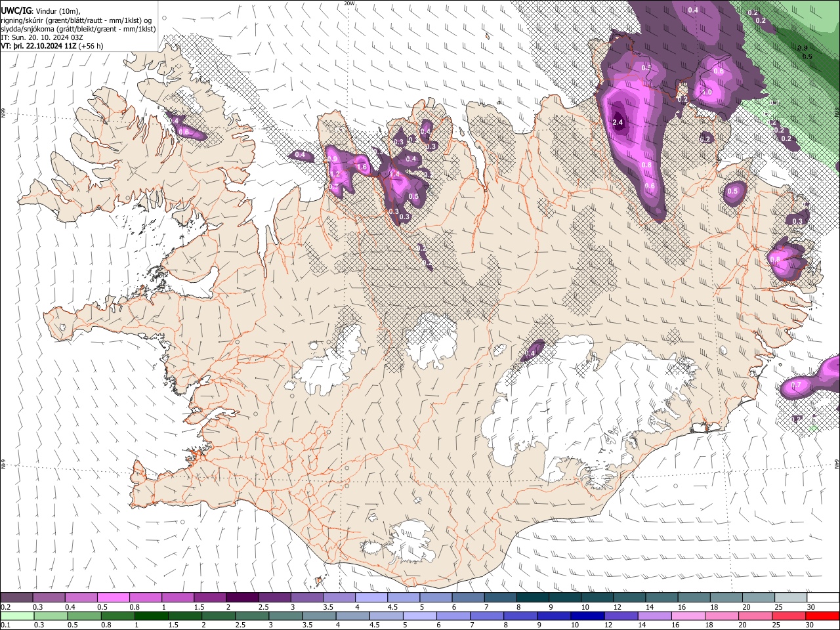Click the '64N' latitude label on right edge
This screenshot has height=630, width=840.
837,463
